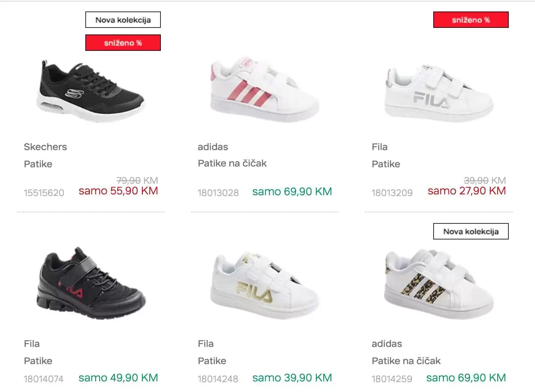Click Nova kolekcija badge above Skechers shoe

(123, 20)
